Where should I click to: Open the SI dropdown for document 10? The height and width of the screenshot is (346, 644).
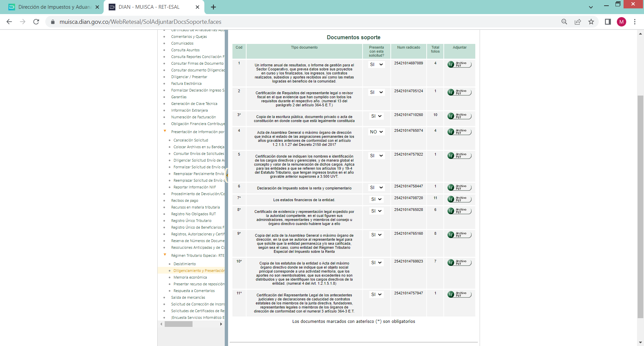pyautogui.click(x=376, y=263)
